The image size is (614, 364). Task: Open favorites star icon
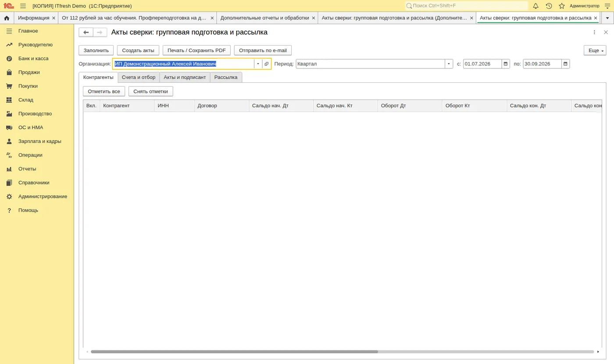[562, 6]
